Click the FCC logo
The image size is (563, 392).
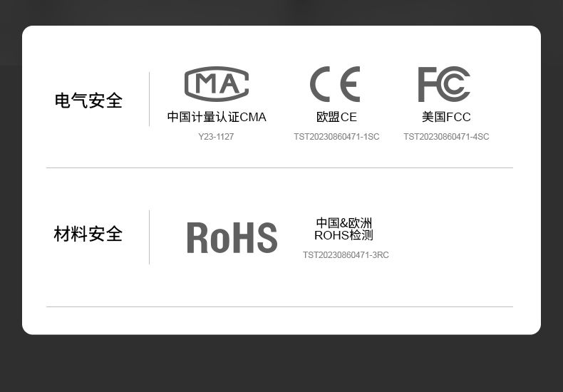(x=444, y=84)
